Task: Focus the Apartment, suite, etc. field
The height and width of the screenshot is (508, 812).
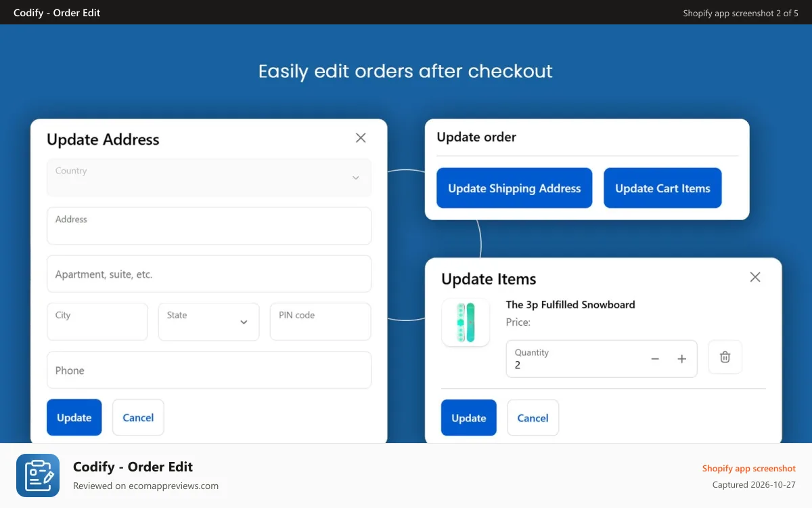Action: point(209,274)
